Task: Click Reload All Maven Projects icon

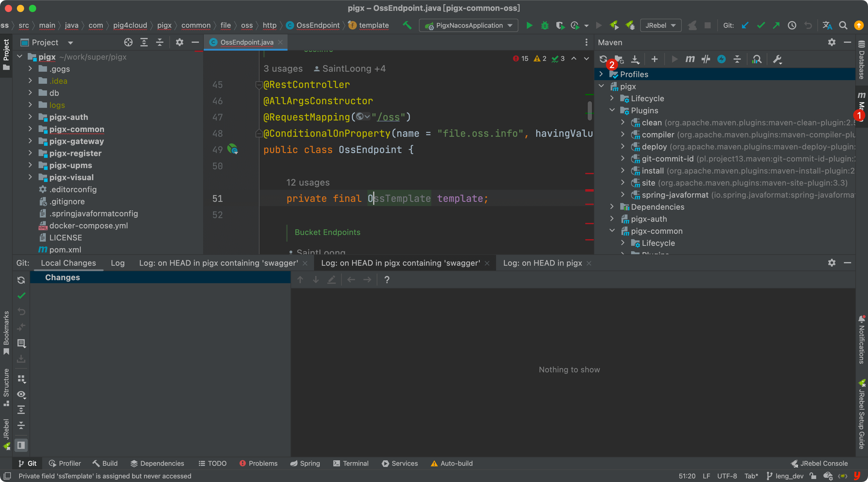Action: click(603, 59)
